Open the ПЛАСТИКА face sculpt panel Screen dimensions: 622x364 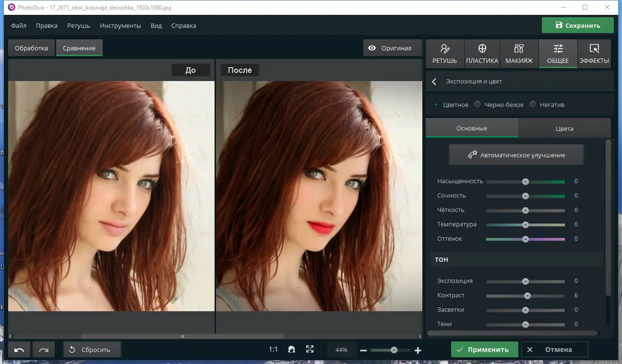(482, 54)
